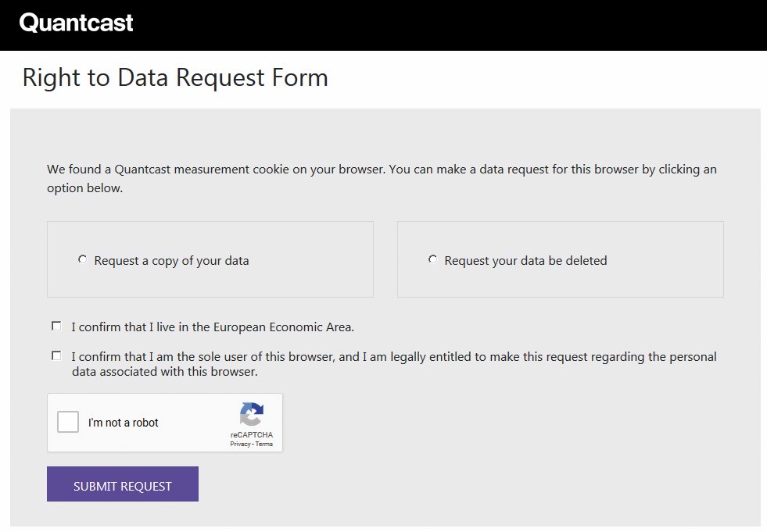Click the SUBMIT REQUEST button
Screen dimensions: 767x532
point(123,484)
